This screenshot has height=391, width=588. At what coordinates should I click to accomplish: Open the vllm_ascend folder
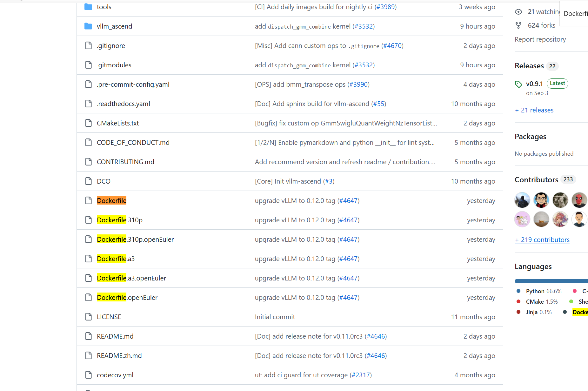114,26
